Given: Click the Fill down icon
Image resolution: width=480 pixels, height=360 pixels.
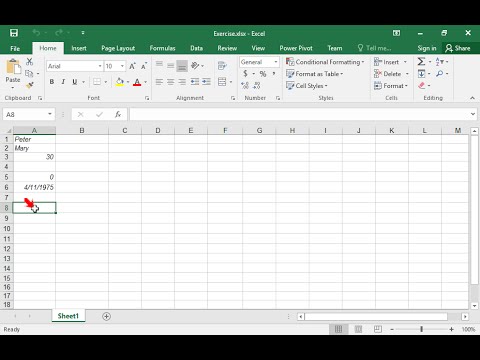Looking at the screenshot, I should click(422, 74).
